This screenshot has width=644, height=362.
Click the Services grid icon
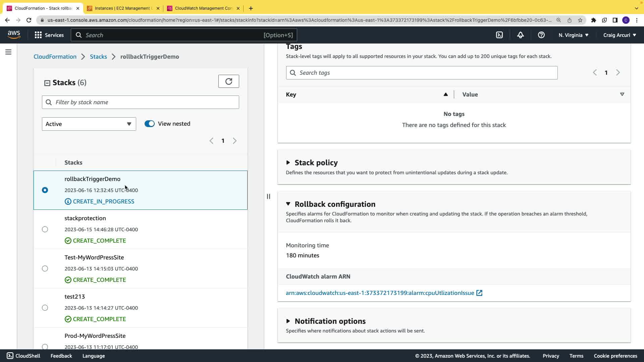point(38,35)
